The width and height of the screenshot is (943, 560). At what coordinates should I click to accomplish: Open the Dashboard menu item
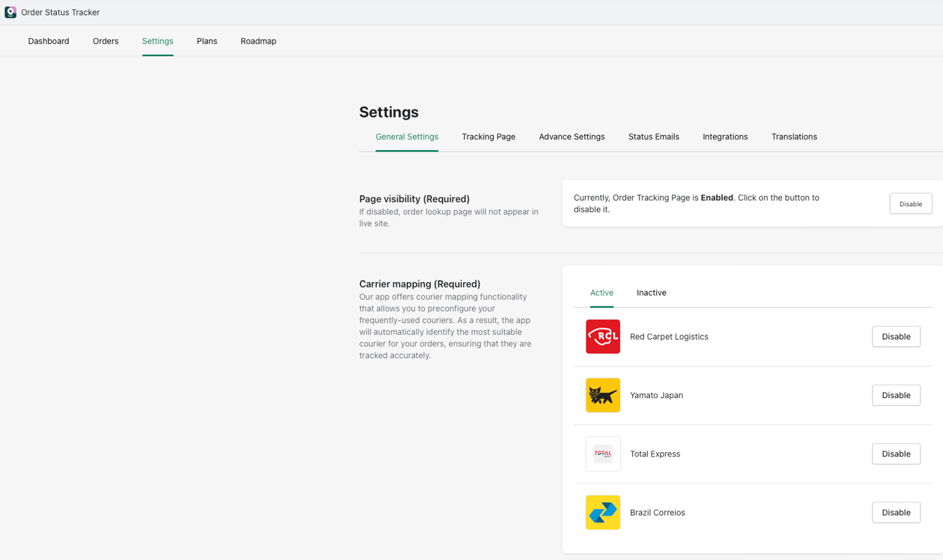[x=49, y=41]
